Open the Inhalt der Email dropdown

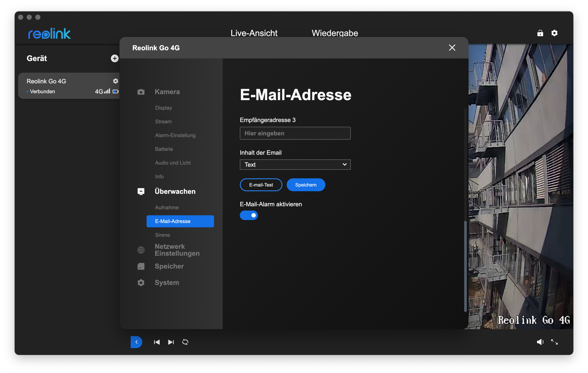(x=295, y=165)
